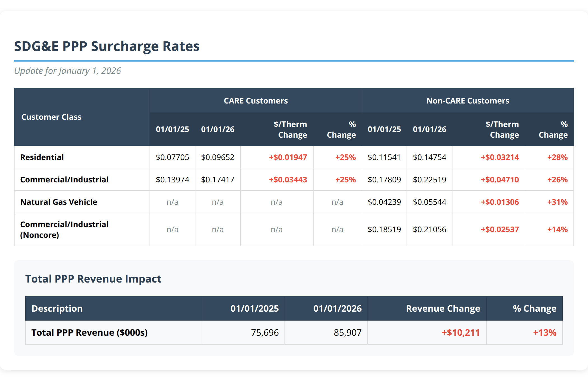The height and width of the screenshot is (381, 588).
Task: Select the Residential row label
Action: (42, 157)
